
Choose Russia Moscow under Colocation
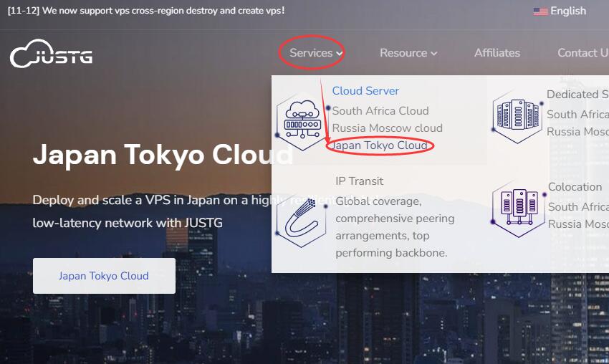coord(578,224)
